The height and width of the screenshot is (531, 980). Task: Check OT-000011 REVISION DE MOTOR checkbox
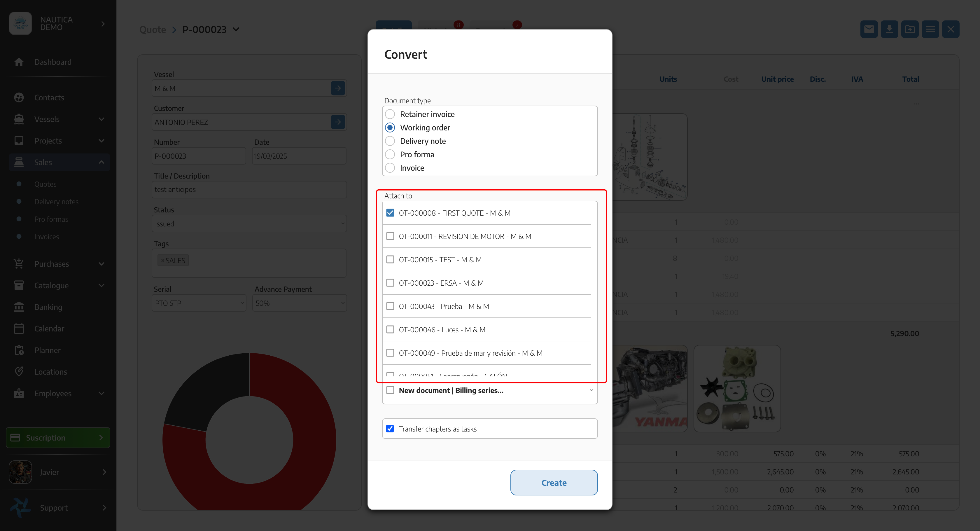[x=390, y=236]
